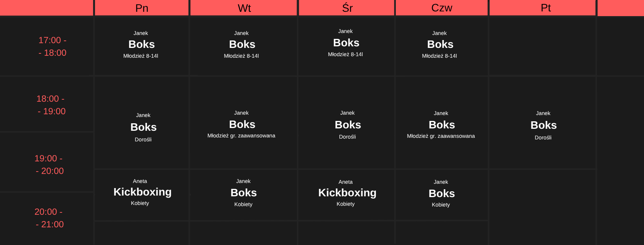Click the 18:00 - 19:00 time slot label
This screenshot has height=245, width=644.
tap(51, 105)
